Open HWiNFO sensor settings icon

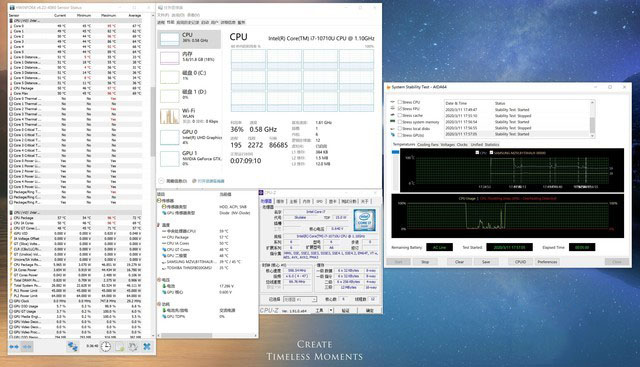click(133, 347)
